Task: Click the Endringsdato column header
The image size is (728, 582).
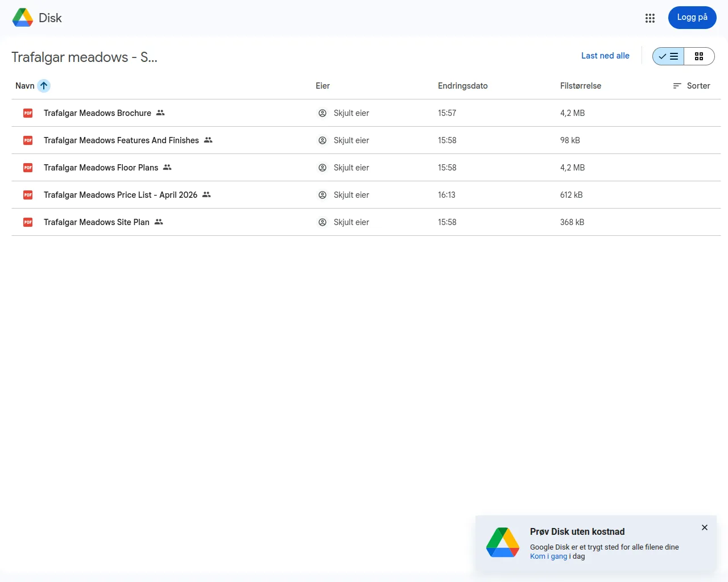Action: 462,86
